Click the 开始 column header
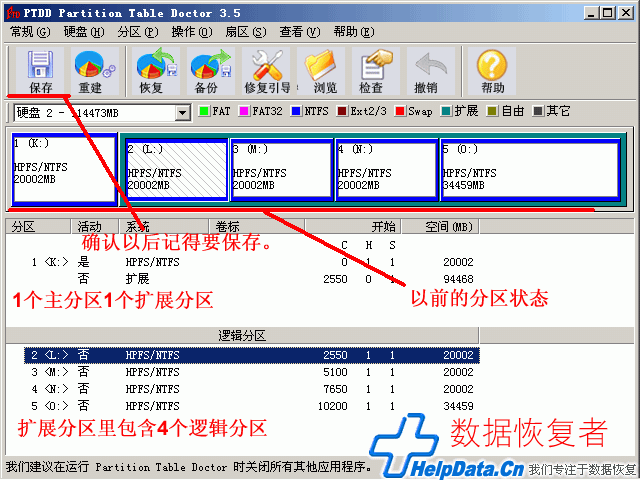Screen dimensions: 640x480 pos(353,227)
